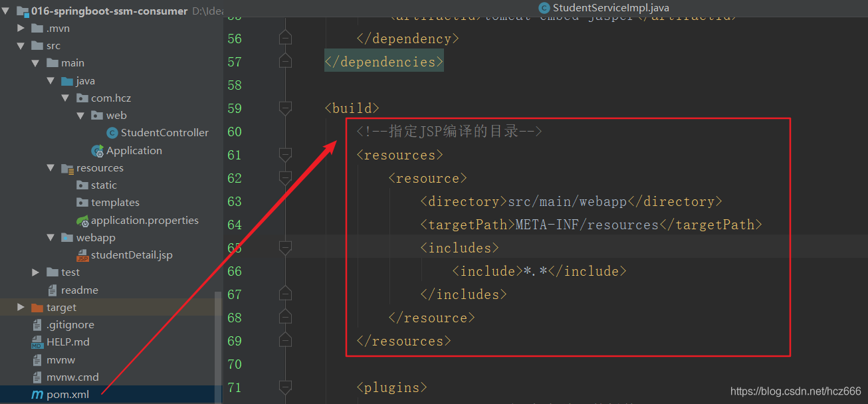Click the static folder icon
Viewport: 868px width, 404px height.
pos(82,185)
